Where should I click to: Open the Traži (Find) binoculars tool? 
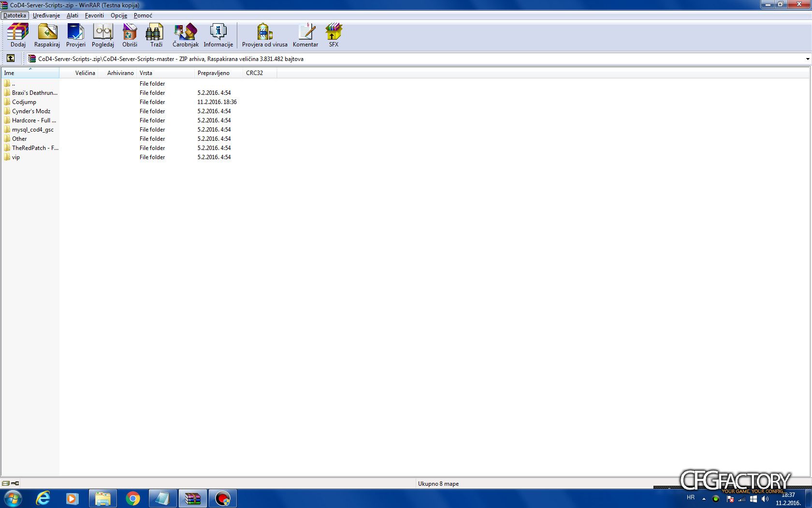point(156,35)
